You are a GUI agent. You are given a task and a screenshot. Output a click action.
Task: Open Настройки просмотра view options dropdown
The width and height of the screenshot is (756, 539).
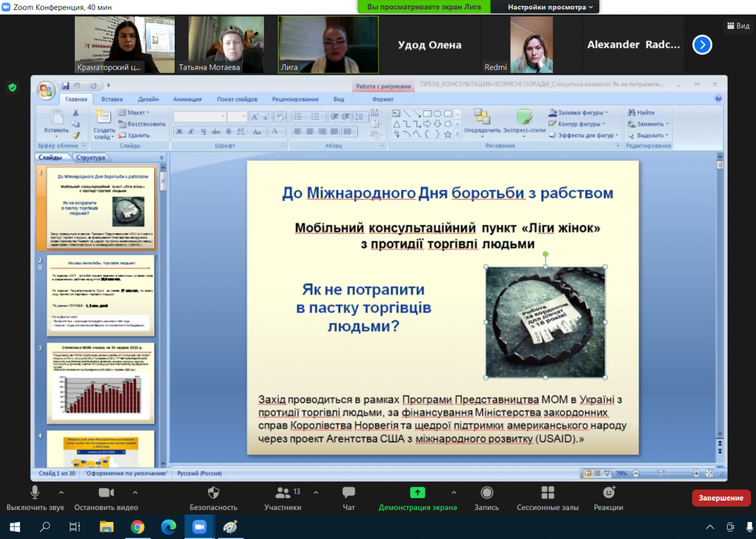pyautogui.click(x=550, y=7)
